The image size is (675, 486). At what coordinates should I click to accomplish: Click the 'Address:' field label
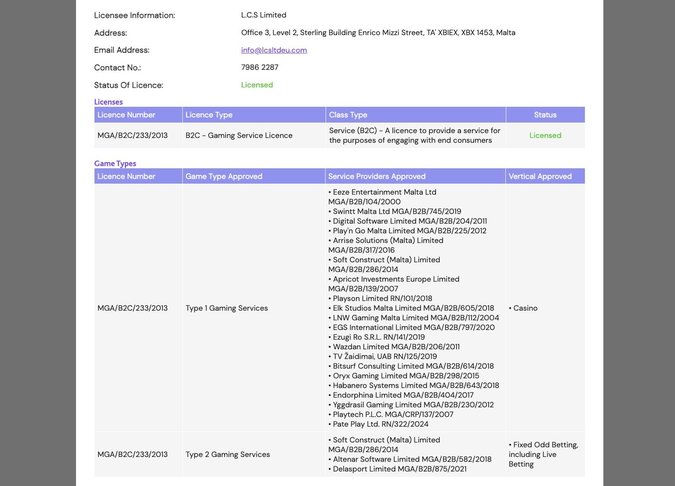coord(110,33)
